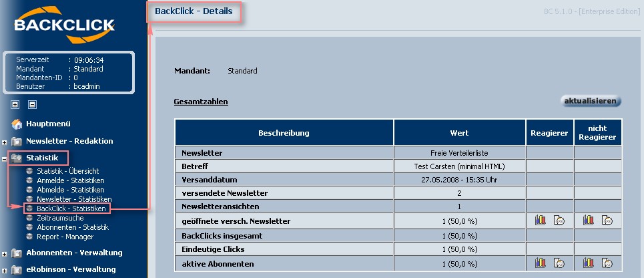Collapse the Statistik tree node
Viewport: 644px width, 278px height.
tap(4, 159)
